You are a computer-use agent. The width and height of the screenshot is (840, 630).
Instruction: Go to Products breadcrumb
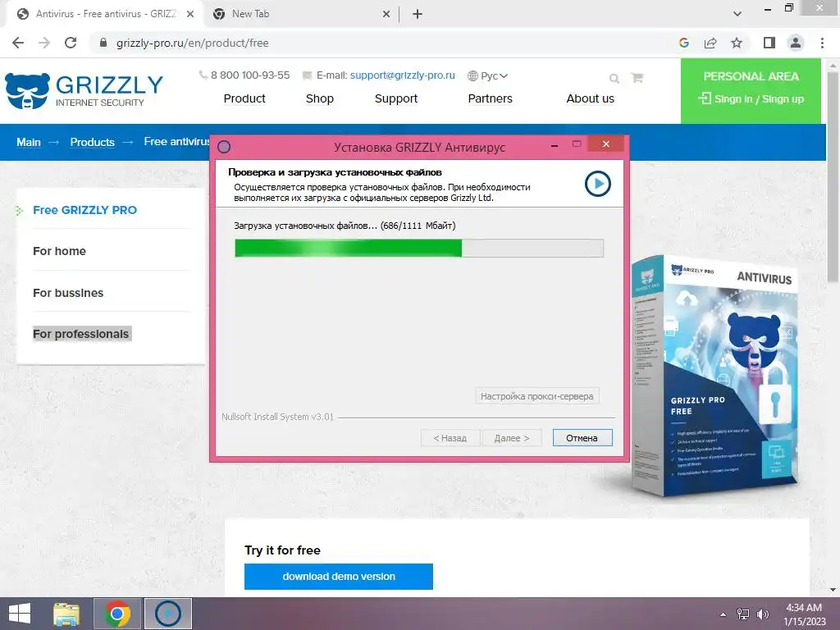point(92,142)
